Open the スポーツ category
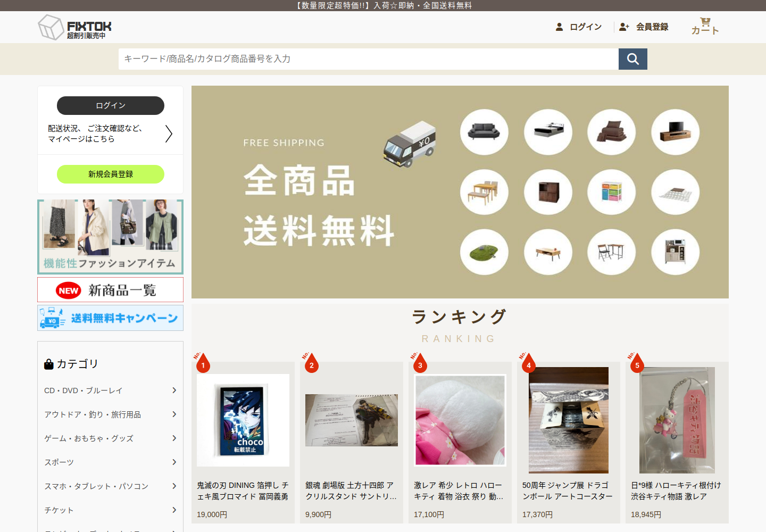Viewport: 766px width, 532px height. click(59, 462)
